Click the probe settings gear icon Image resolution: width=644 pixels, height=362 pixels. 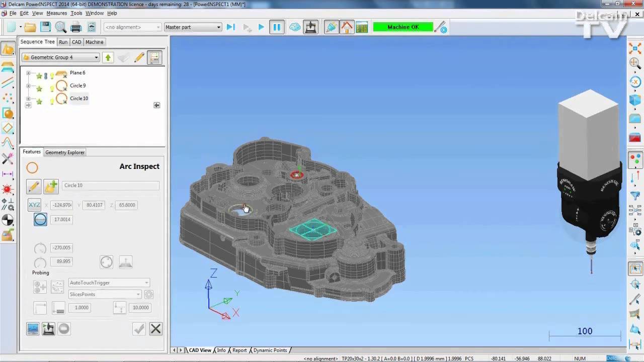click(x=440, y=27)
